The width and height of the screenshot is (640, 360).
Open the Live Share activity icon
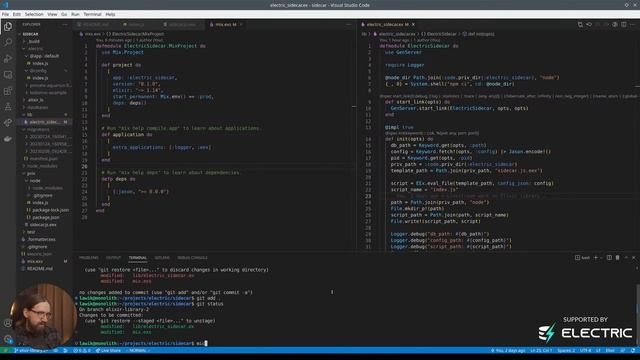[8, 123]
